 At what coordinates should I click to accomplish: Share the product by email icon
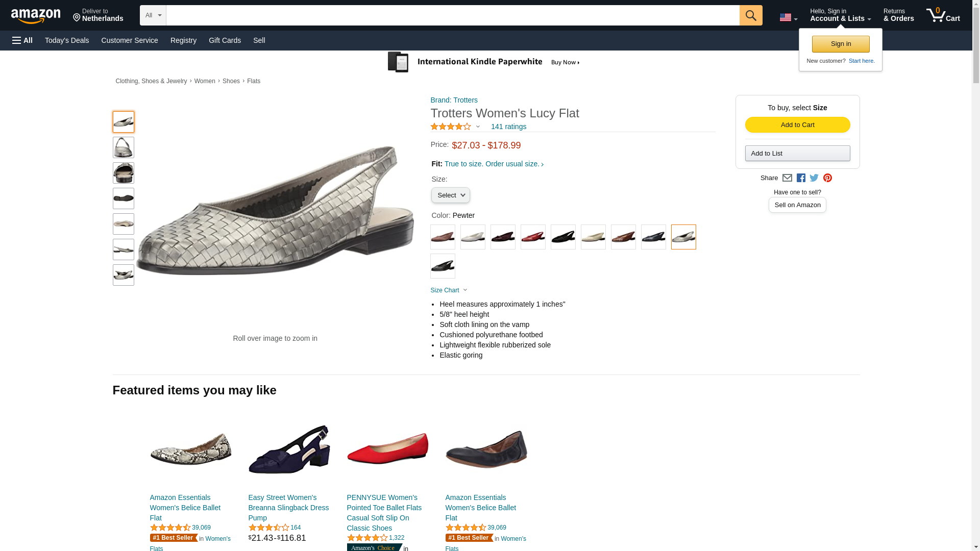(x=787, y=178)
